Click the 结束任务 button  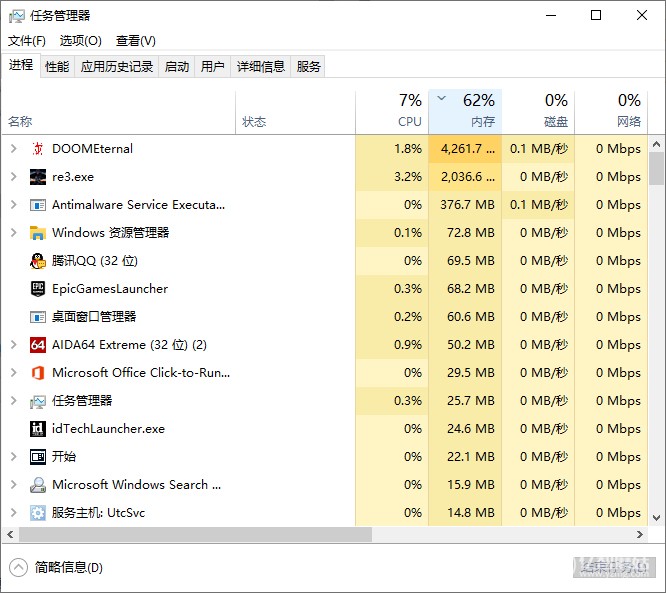614,568
